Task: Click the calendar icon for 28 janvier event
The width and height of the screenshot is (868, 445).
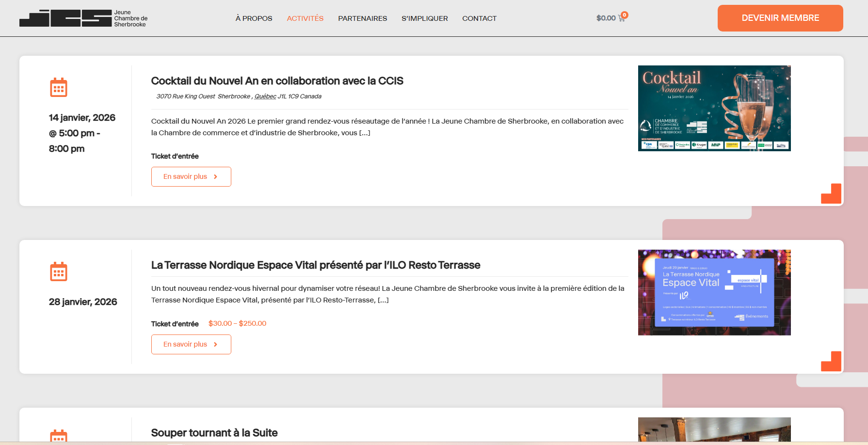Action: click(x=59, y=272)
